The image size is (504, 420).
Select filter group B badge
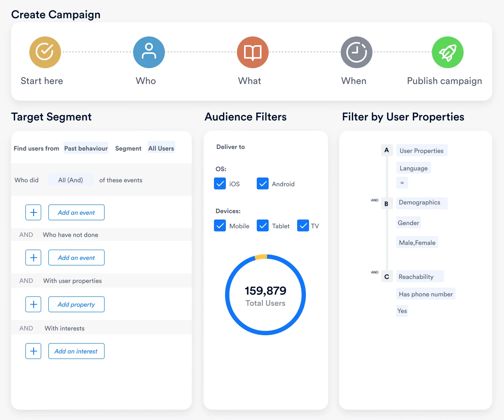pyautogui.click(x=387, y=204)
